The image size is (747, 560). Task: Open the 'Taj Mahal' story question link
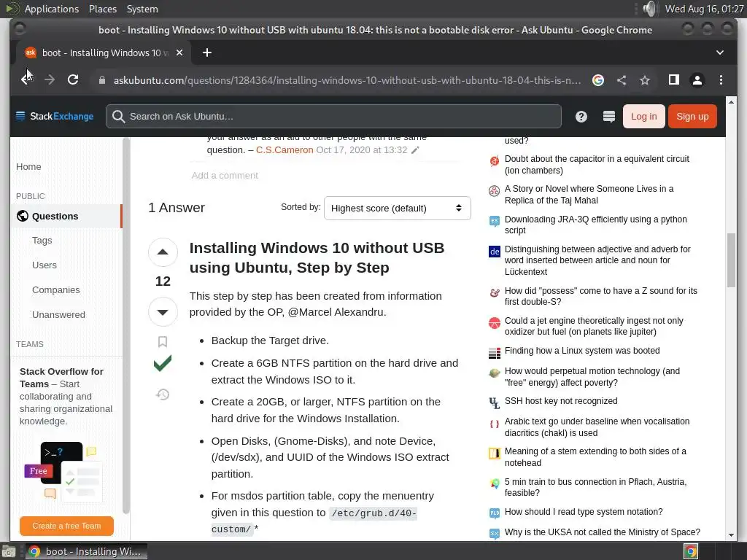click(589, 194)
